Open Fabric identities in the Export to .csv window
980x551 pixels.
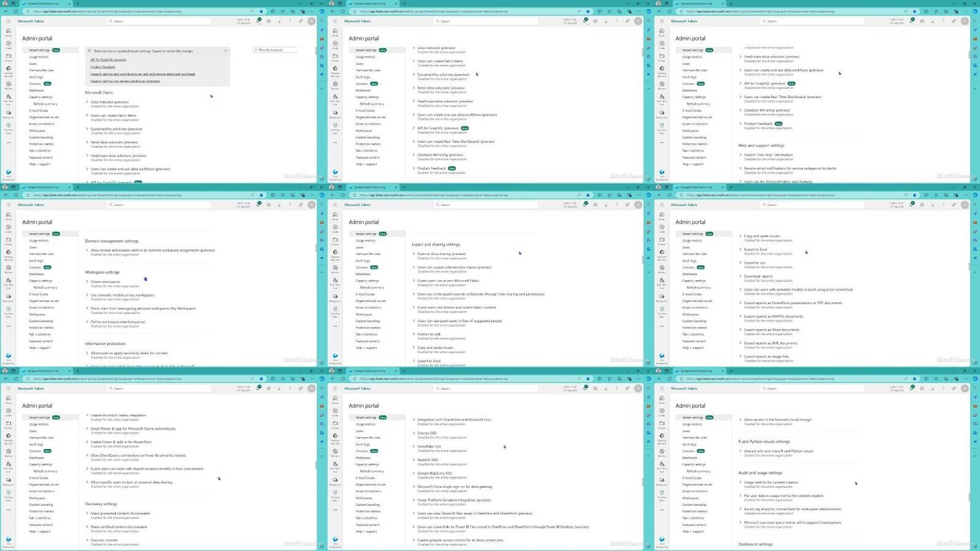(x=693, y=334)
